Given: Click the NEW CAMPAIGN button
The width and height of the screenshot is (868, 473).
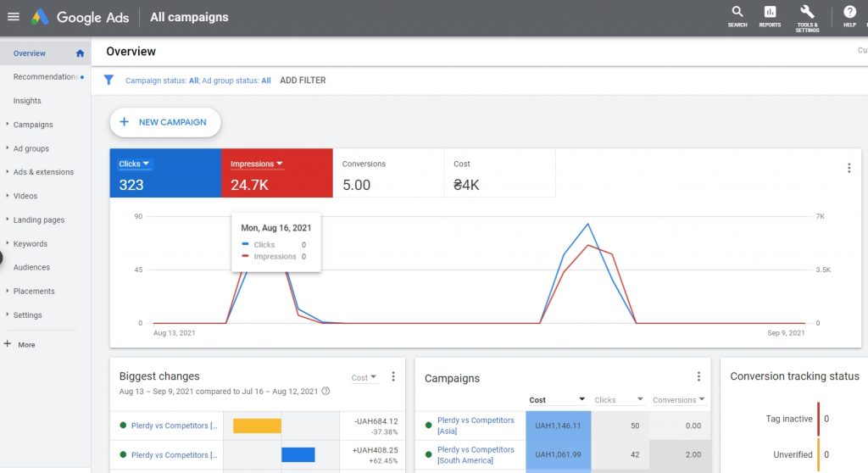Looking at the screenshot, I should (x=165, y=122).
